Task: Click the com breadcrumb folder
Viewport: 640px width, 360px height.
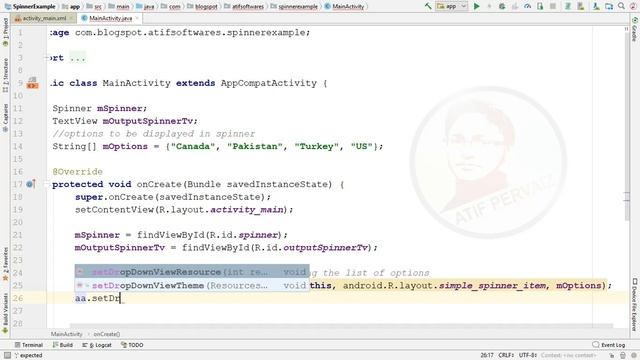Action: point(171,7)
